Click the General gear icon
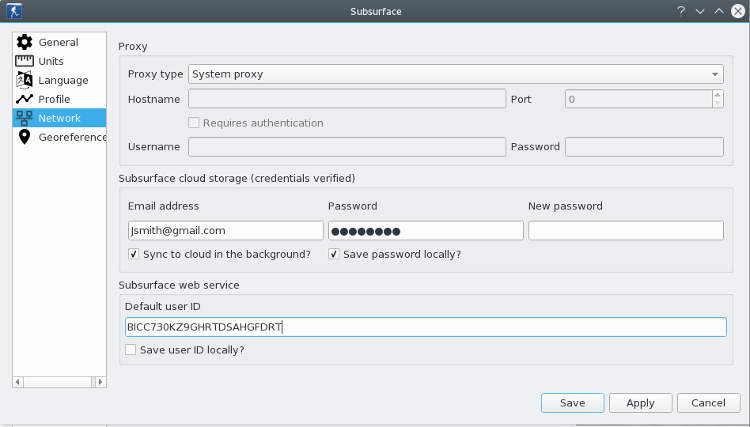This screenshot has height=427, width=750. (x=24, y=42)
